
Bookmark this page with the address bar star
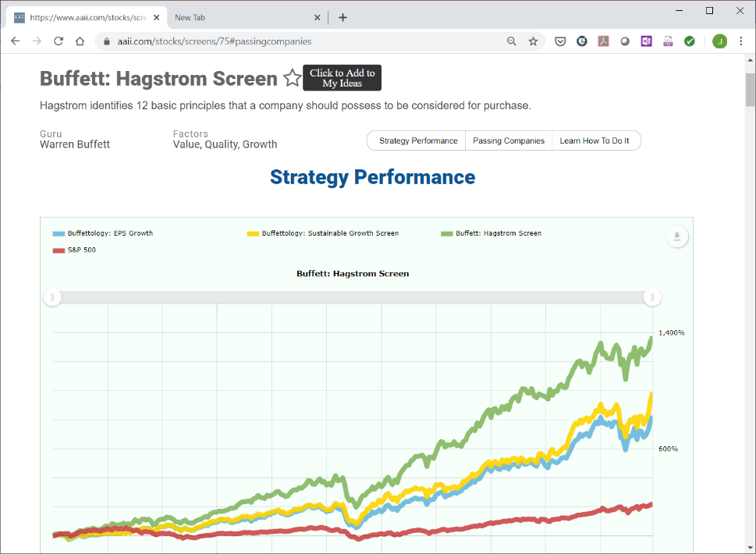[x=533, y=41]
